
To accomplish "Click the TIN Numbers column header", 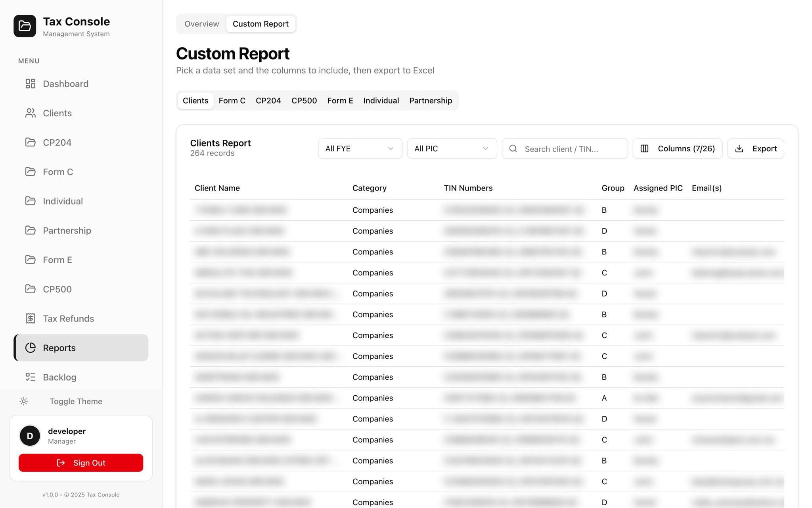I will tap(468, 189).
